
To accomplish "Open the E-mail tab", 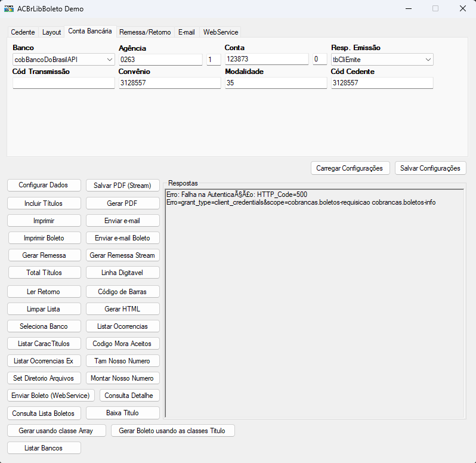I will coord(186,32).
